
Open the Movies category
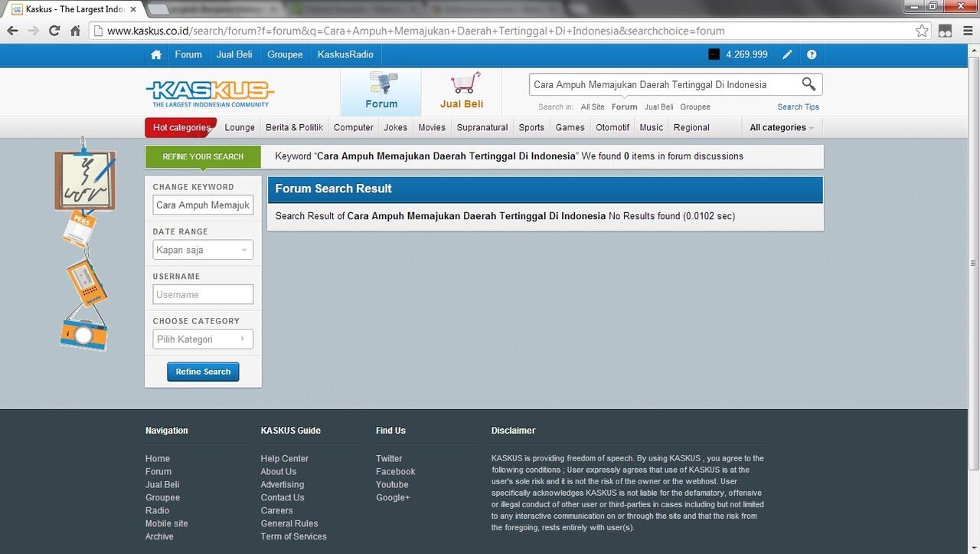432,127
